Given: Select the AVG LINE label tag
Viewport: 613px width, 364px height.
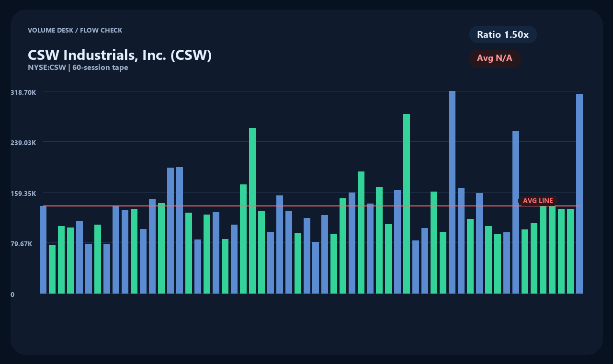Looking at the screenshot, I should tap(538, 201).
